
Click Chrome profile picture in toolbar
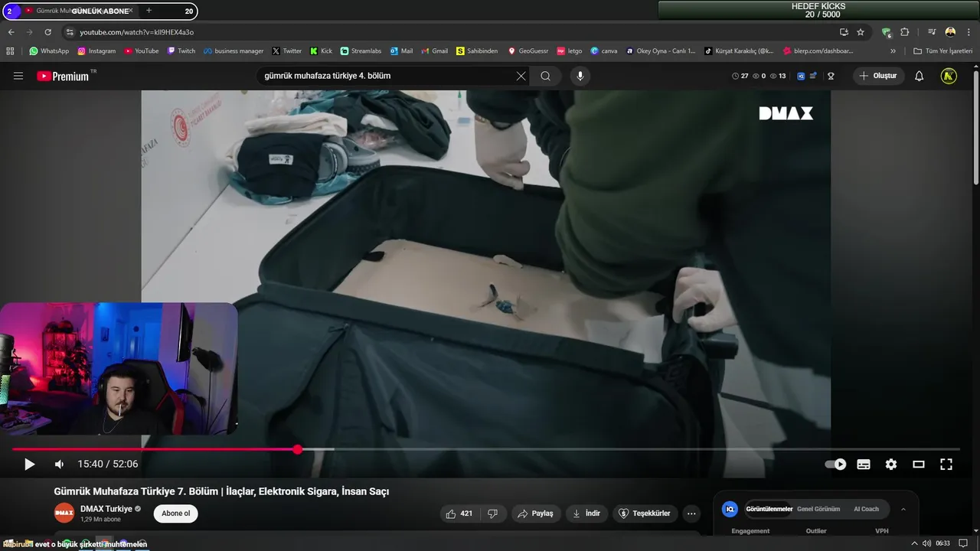[x=950, y=32]
